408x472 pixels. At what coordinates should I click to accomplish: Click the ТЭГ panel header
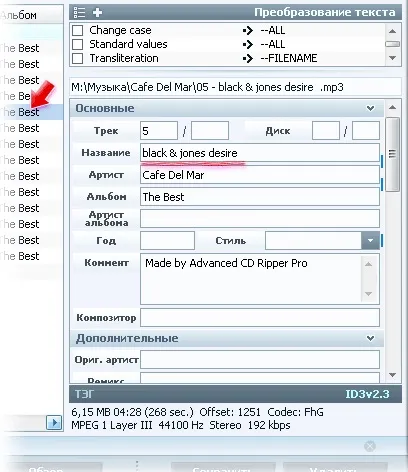tap(235, 394)
